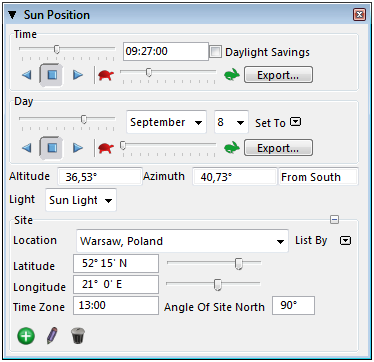
Task: Stop the day animation in Day section
Action: point(51,148)
